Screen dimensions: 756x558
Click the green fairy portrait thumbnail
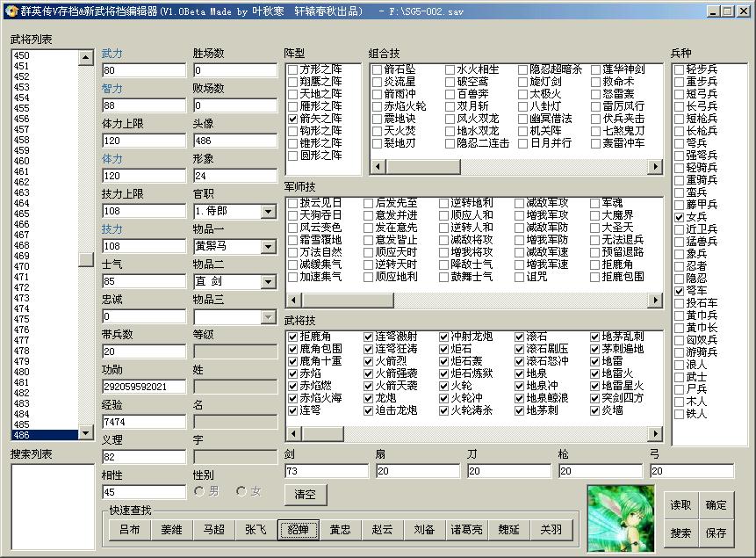point(621,513)
